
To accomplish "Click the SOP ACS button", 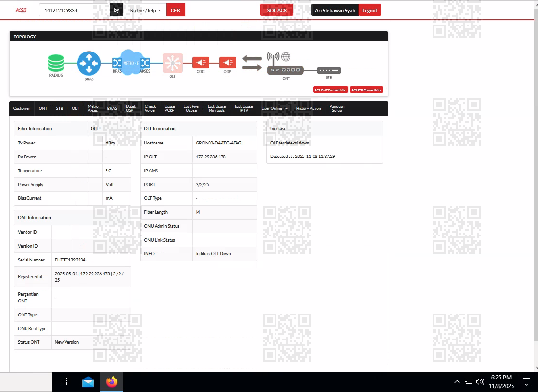I will pyautogui.click(x=276, y=10).
